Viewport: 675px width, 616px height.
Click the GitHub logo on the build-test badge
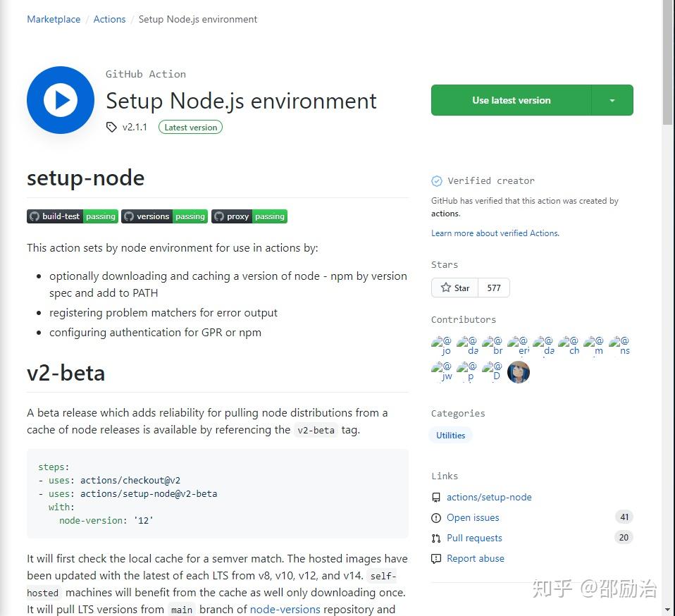click(x=35, y=216)
